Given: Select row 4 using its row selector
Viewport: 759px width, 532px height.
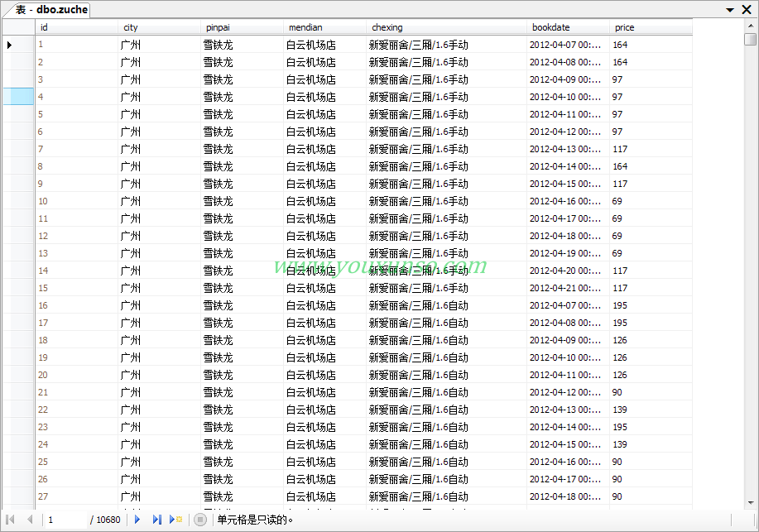Looking at the screenshot, I should point(17,97).
